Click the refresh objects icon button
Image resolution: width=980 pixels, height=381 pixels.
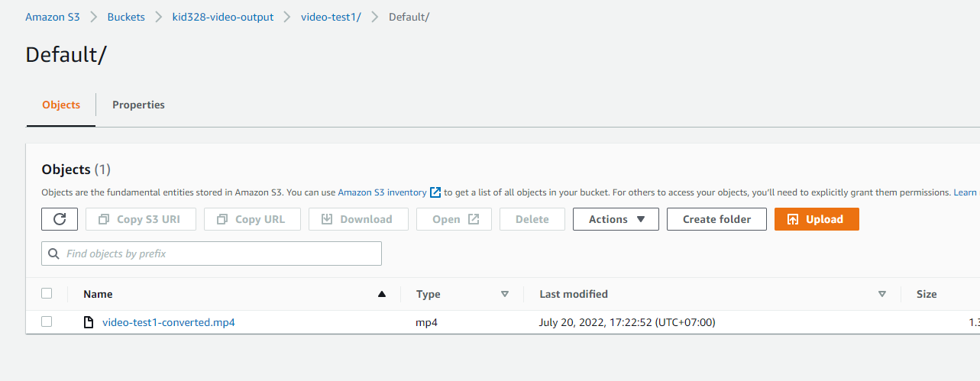click(60, 219)
